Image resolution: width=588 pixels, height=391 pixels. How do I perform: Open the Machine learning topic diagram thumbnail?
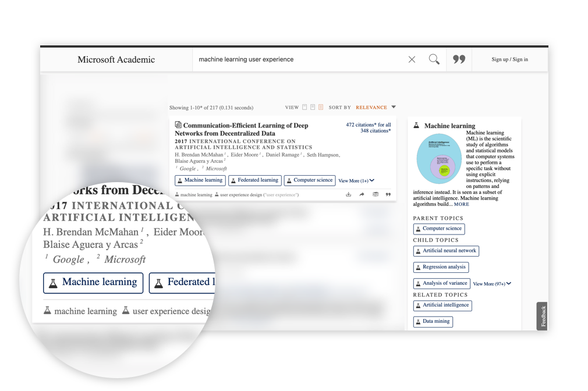tap(439, 159)
